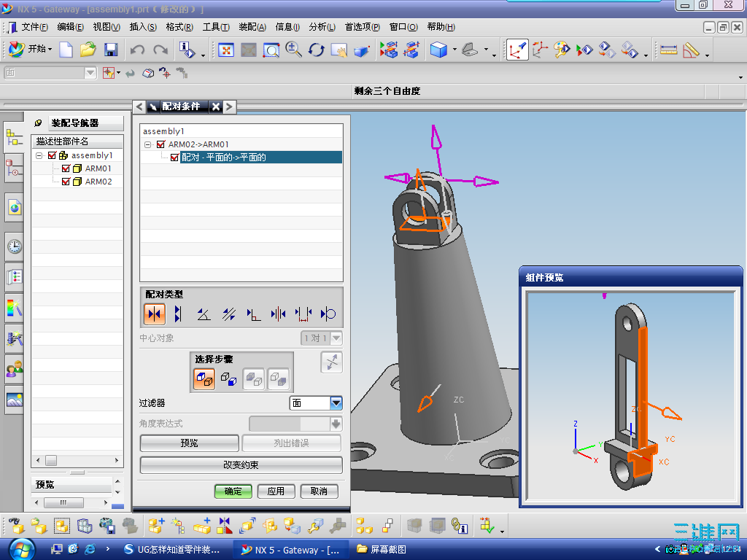The height and width of the screenshot is (560, 747).
Task: Toggle the mating constraint planar checkbox
Action: [x=174, y=157]
